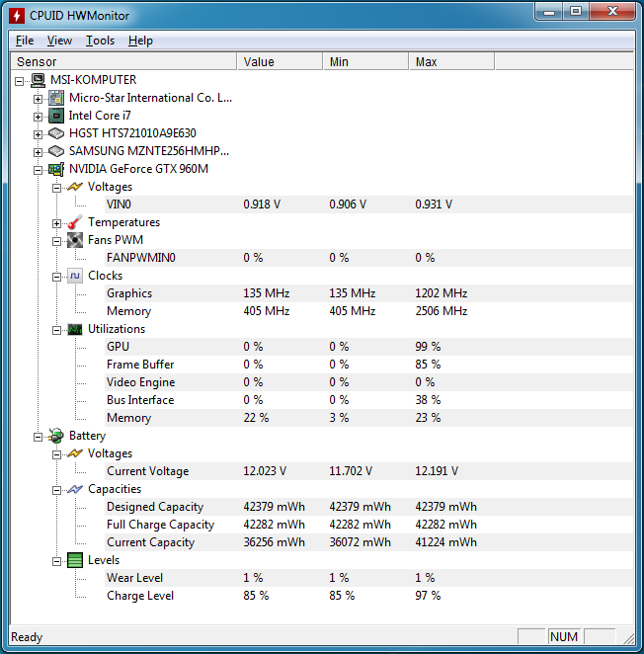The image size is (644, 654).
Task: Open the View menu
Action: pyautogui.click(x=59, y=41)
